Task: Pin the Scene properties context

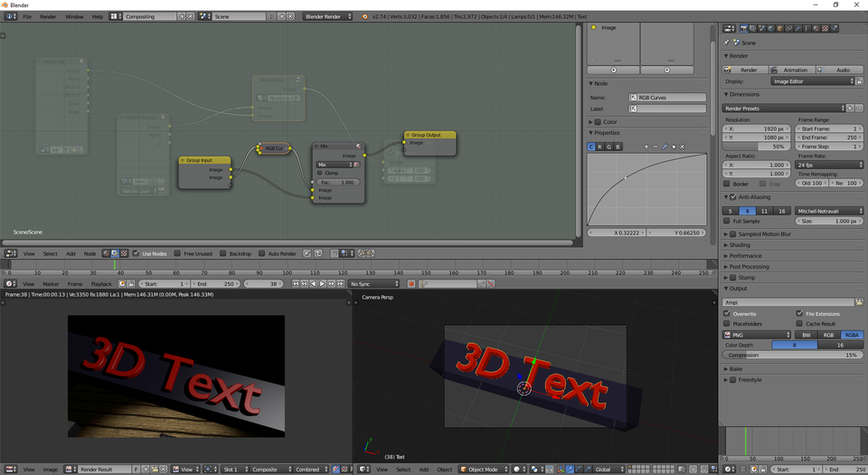Action: pyautogui.click(x=727, y=43)
